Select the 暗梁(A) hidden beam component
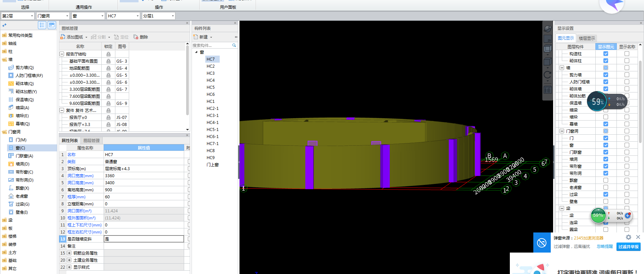 [x=22, y=108]
